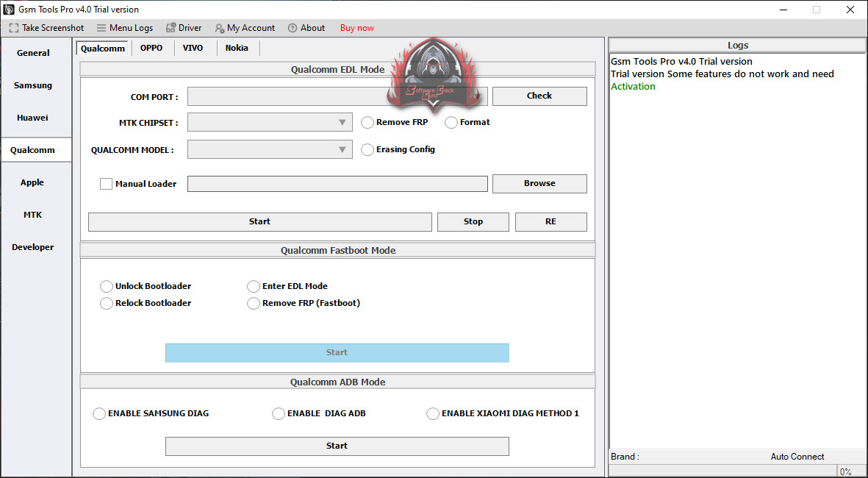Viewport: 868px width, 478px height.
Task: Open the Apple sidebar section
Action: [x=32, y=182]
